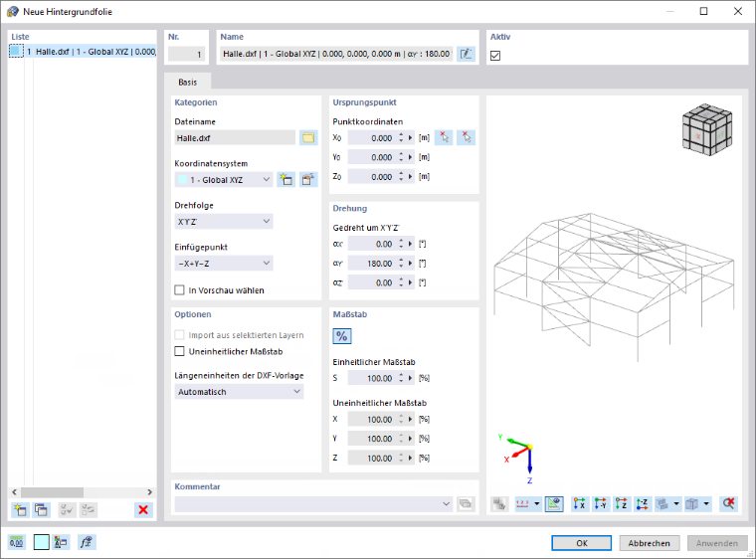The image size is (756, 559).
Task: Click Dateiname field Halle.dxf
Action: pyautogui.click(x=235, y=138)
